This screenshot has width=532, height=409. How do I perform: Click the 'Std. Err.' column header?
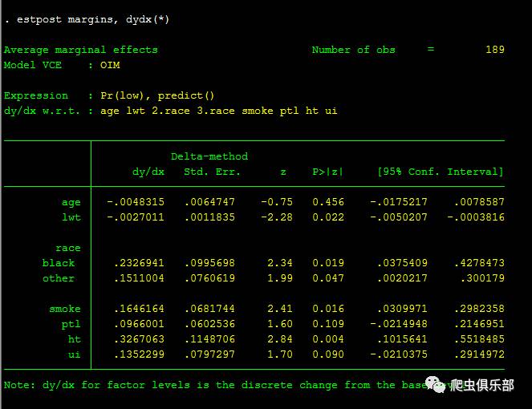tap(212, 172)
